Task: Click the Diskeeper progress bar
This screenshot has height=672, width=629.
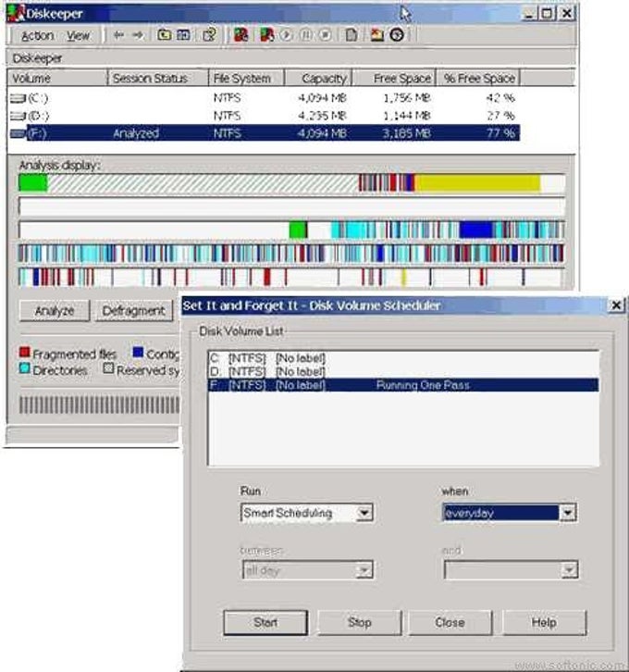Action: [x=99, y=404]
